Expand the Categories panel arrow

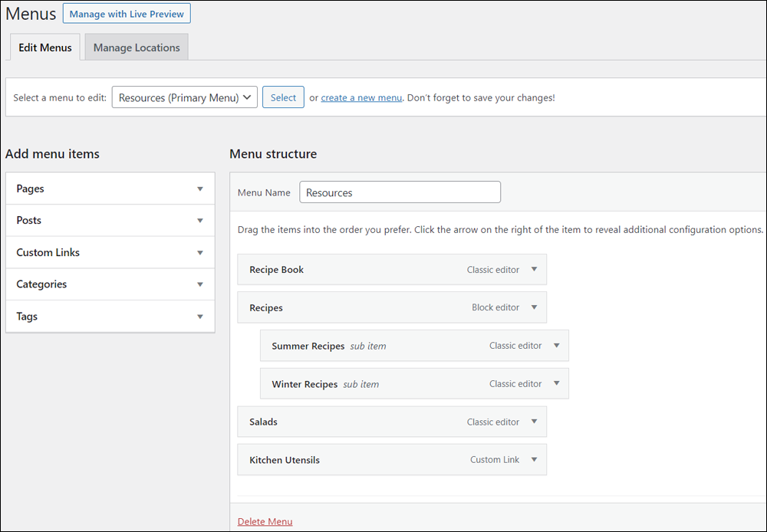click(x=200, y=284)
